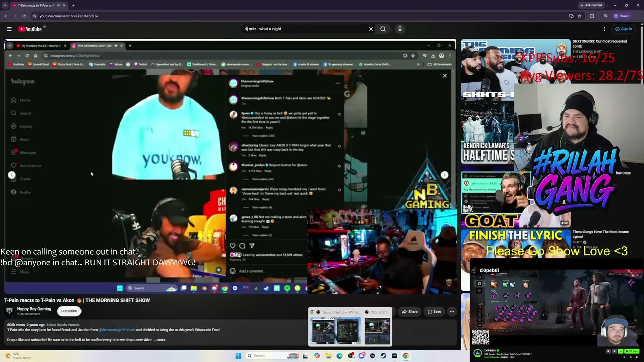This screenshot has height=362, width=644.
Task: Open Windows Start menu
Action: pos(238,356)
